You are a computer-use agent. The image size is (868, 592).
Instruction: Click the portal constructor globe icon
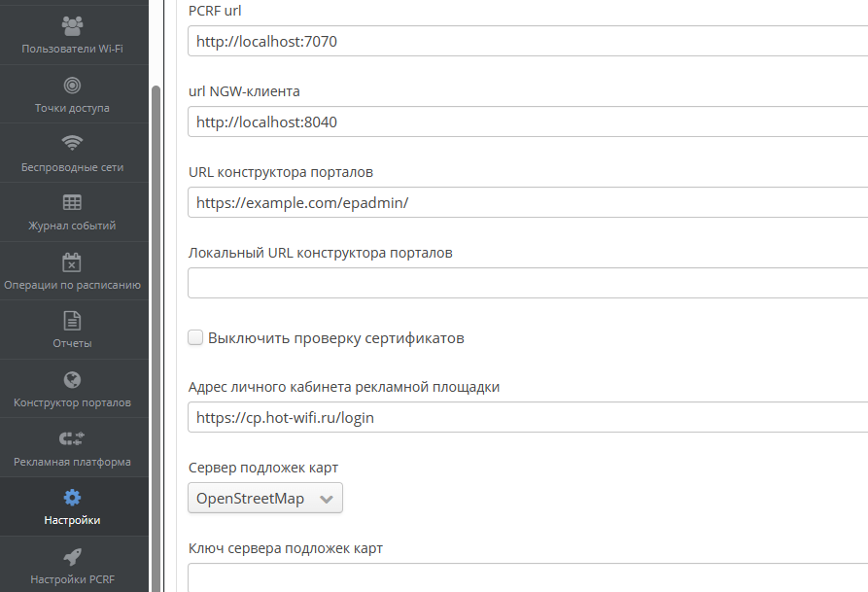[x=72, y=380]
